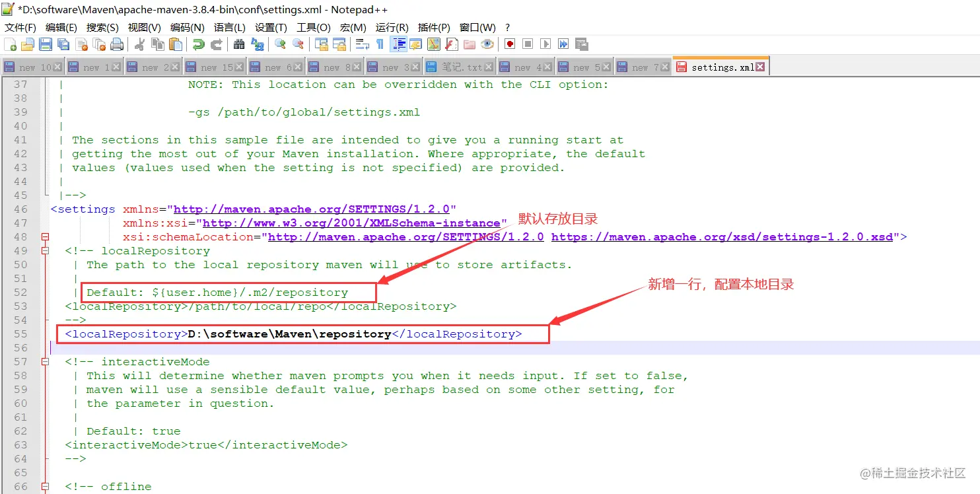Click '-gs /path/to/global/settings.xml' text
The image size is (980, 494).
[x=304, y=112]
